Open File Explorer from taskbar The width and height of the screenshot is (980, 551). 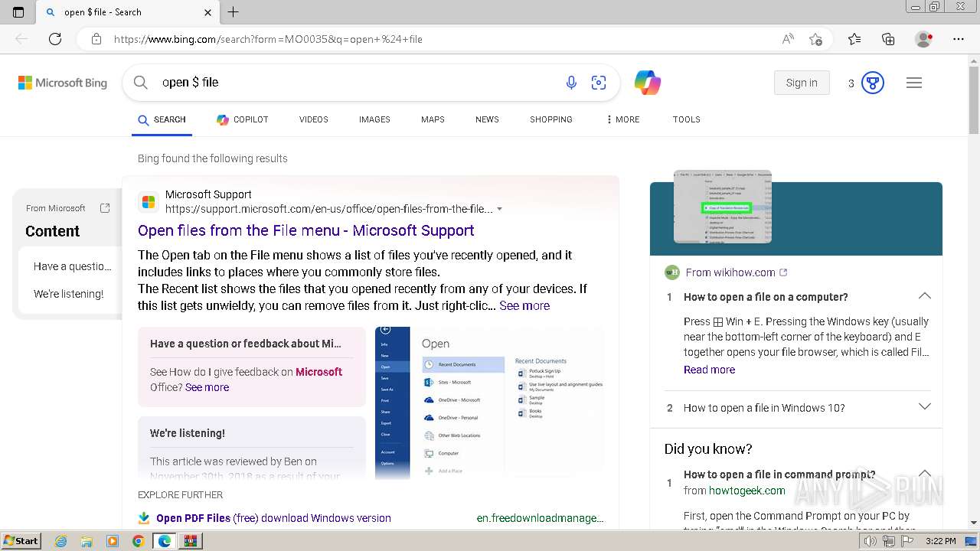87,541
